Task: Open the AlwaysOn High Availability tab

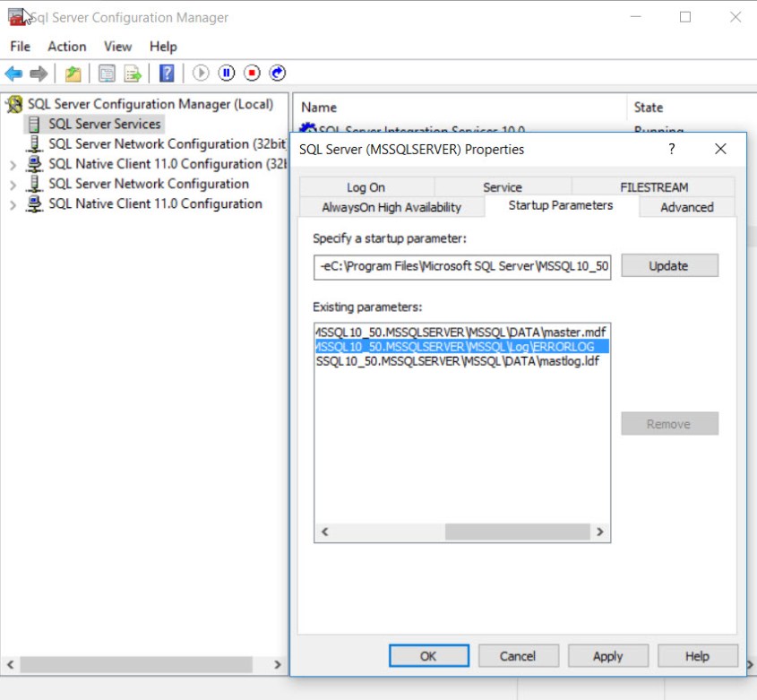Action: pyautogui.click(x=391, y=207)
